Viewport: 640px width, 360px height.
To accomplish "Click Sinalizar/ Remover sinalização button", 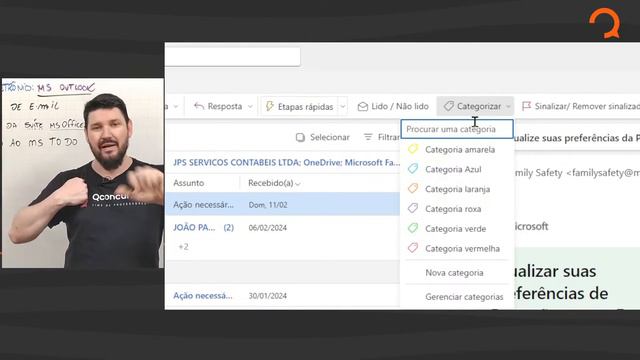I will pyautogui.click(x=580, y=106).
